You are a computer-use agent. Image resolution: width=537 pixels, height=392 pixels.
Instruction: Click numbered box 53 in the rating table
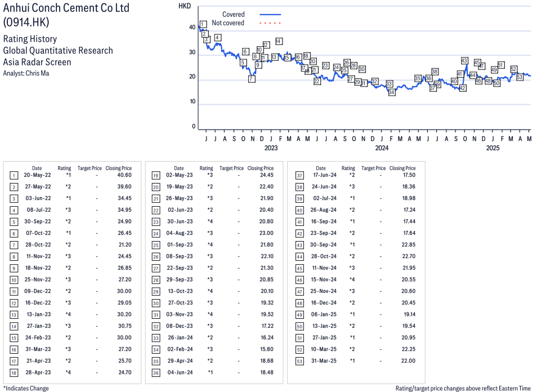[299, 362]
